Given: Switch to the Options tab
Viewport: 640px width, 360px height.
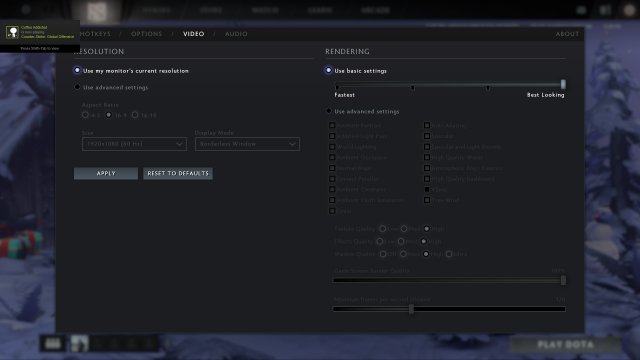Looking at the screenshot, I should point(147,34).
